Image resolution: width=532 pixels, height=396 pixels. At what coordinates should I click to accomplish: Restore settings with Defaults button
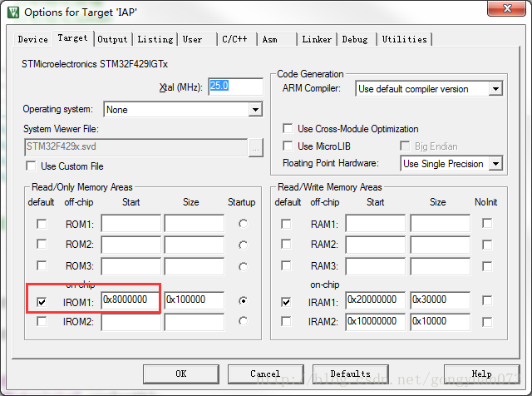351,374
